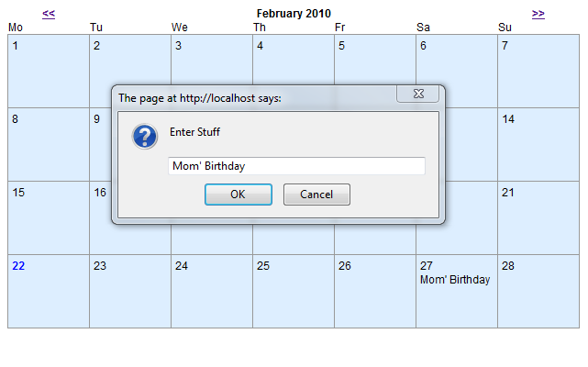The width and height of the screenshot is (588, 367).
Task: Select the February 15 calendar cell
Action: (49, 217)
